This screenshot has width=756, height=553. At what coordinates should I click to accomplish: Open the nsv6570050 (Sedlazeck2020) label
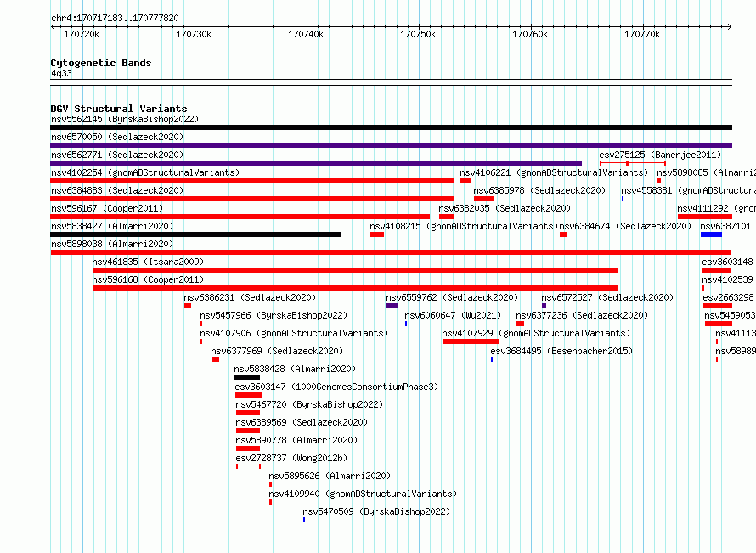117,137
